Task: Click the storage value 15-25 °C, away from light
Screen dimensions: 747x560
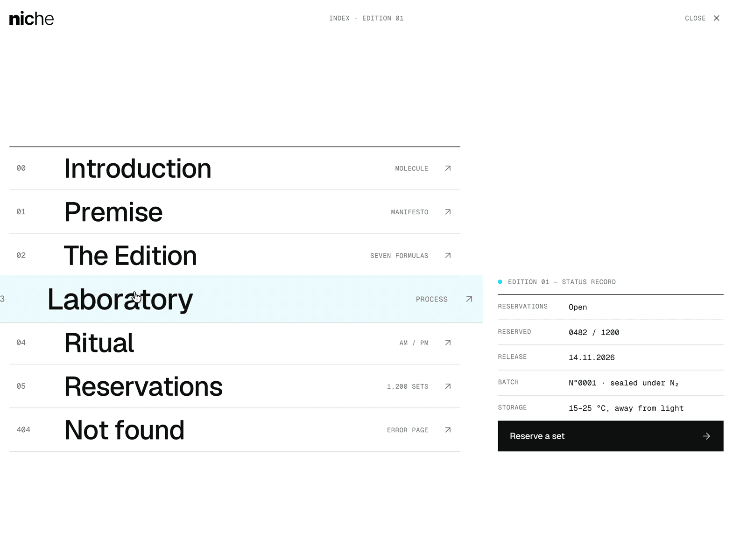Action: tap(626, 408)
